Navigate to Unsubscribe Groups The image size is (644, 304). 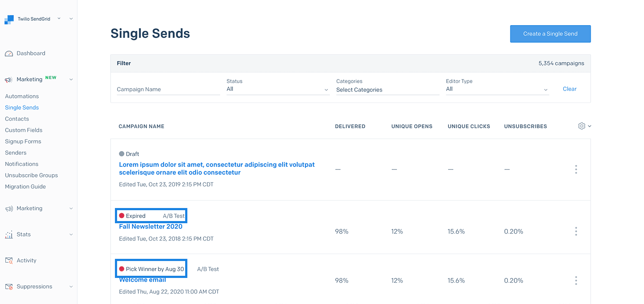(x=31, y=175)
